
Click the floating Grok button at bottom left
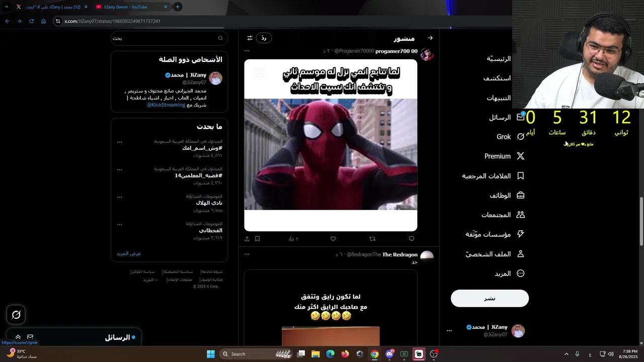(x=16, y=315)
